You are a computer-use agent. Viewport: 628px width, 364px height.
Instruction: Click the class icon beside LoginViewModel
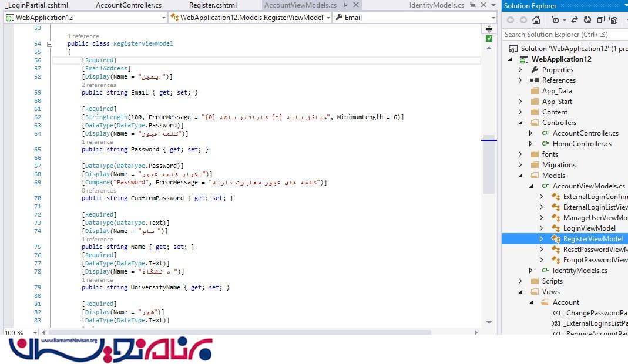tap(556, 228)
